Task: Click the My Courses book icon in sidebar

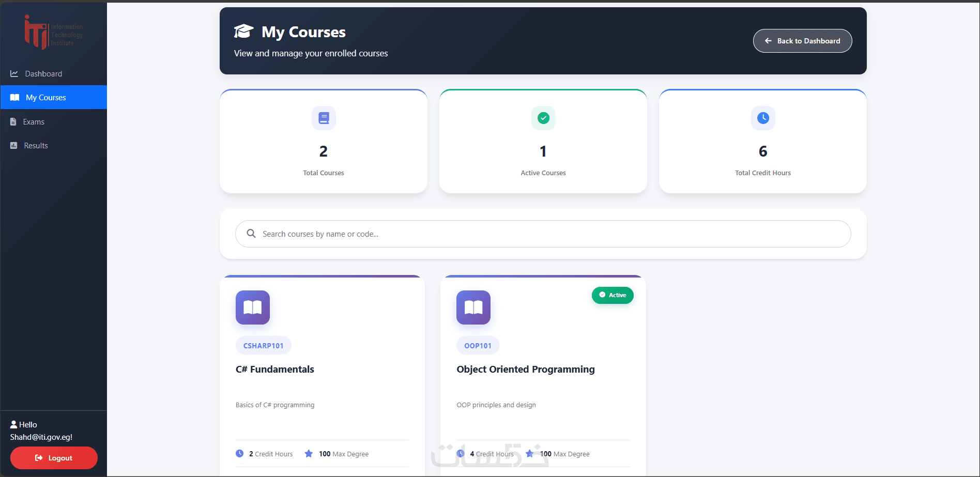Action: coord(15,98)
